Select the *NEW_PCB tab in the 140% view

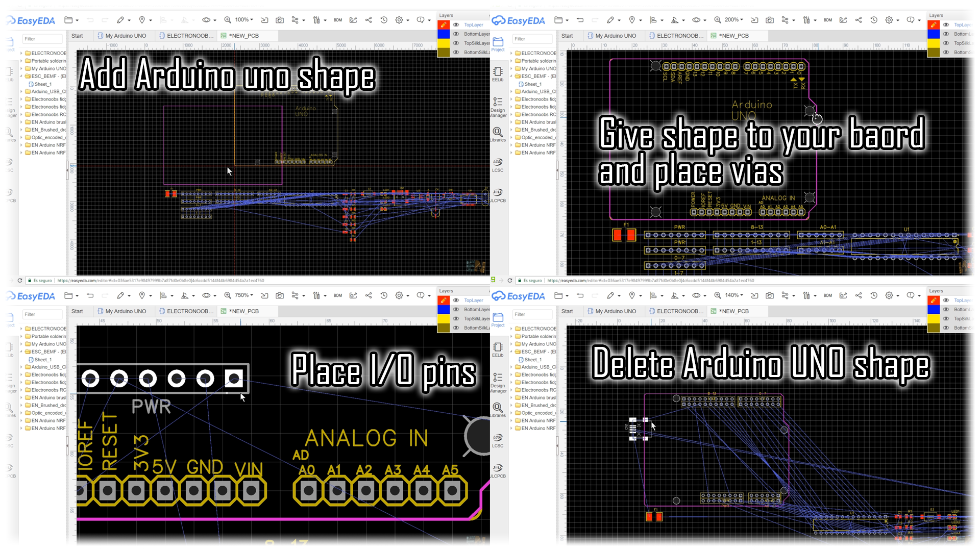(730, 311)
